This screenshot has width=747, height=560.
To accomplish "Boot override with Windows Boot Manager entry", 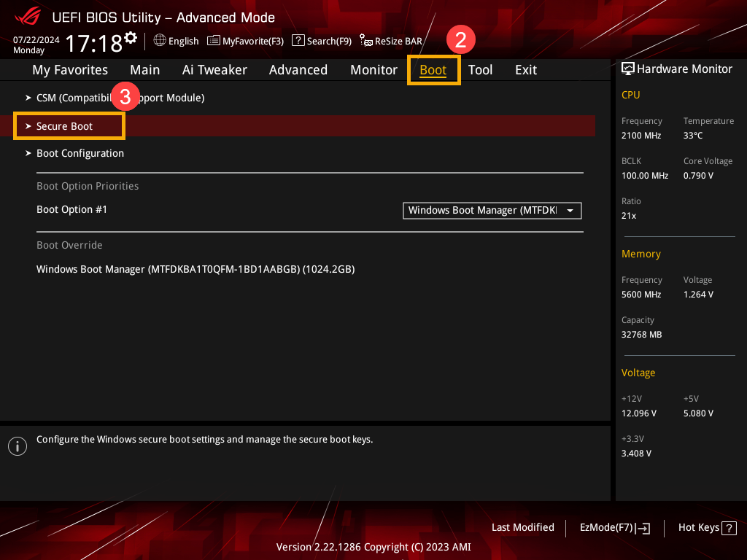I will pos(196,269).
